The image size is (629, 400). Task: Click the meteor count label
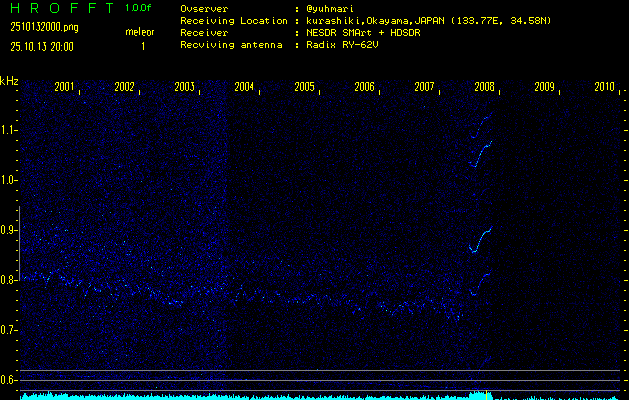pyautogui.click(x=139, y=32)
